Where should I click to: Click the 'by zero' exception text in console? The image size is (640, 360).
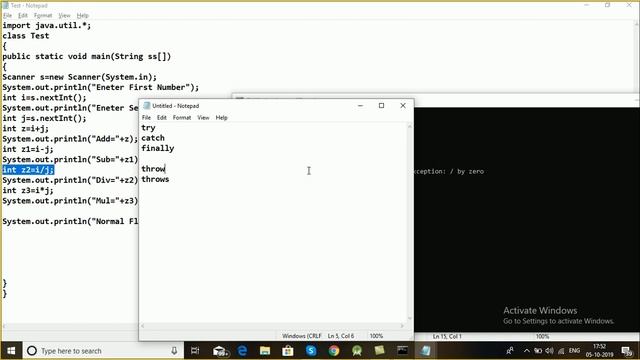(470, 171)
